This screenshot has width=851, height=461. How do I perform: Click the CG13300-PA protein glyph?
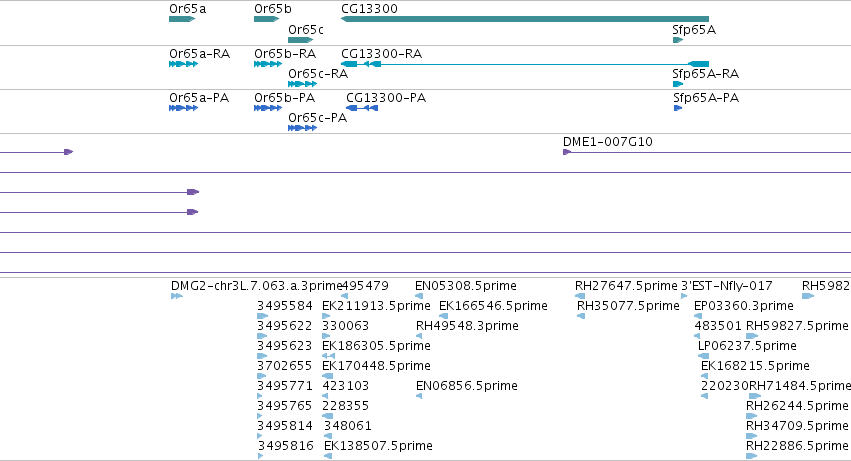pyautogui.click(x=362, y=108)
